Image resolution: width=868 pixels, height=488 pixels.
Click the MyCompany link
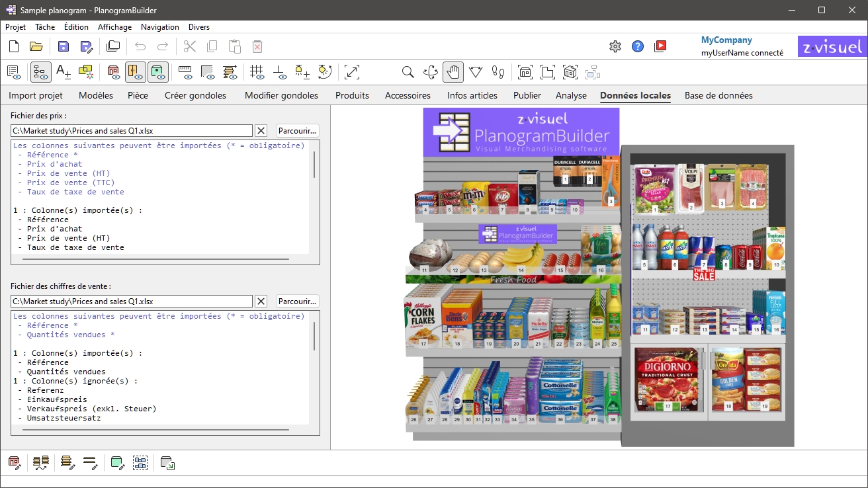click(x=726, y=40)
